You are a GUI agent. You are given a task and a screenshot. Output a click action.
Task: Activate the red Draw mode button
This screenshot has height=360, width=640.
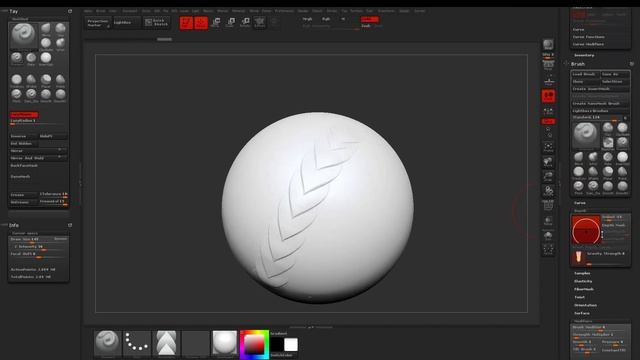(x=201, y=23)
